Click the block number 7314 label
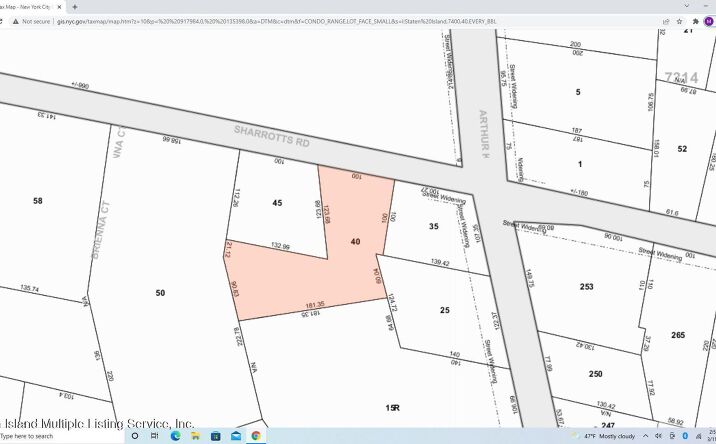Image resolution: width=716 pixels, height=444 pixels. (681, 77)
